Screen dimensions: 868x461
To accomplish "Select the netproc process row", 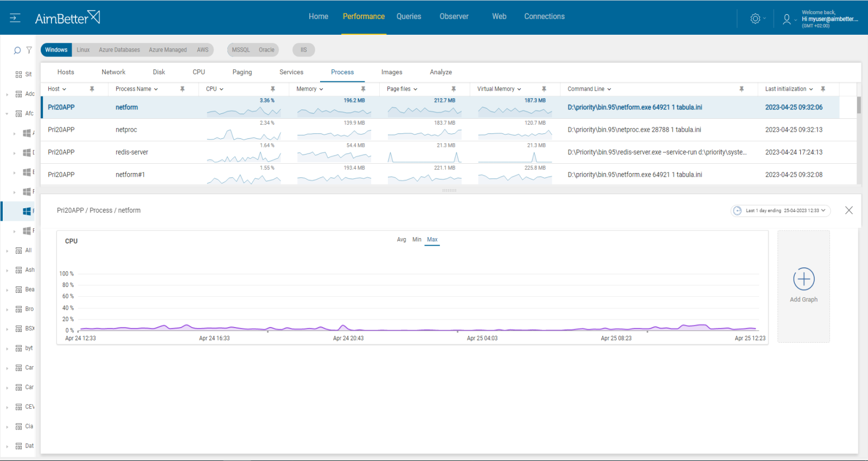I will coord(448,130).
